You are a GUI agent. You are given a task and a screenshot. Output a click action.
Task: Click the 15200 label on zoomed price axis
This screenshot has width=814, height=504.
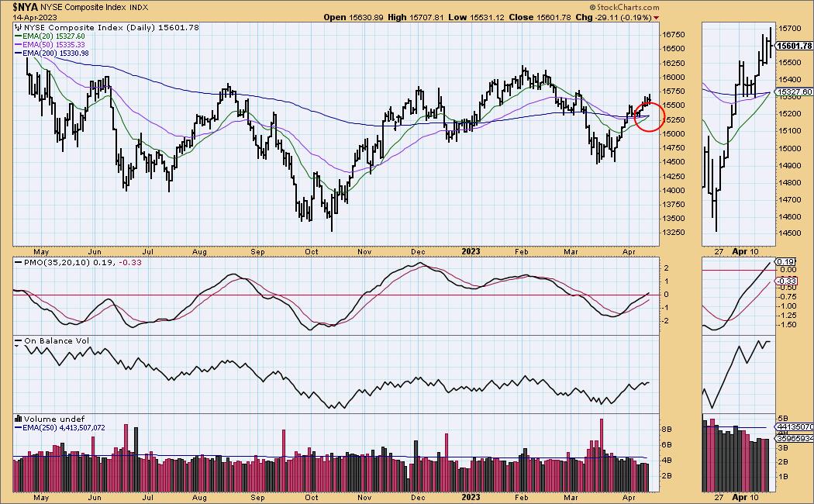[x=788, y=114]
